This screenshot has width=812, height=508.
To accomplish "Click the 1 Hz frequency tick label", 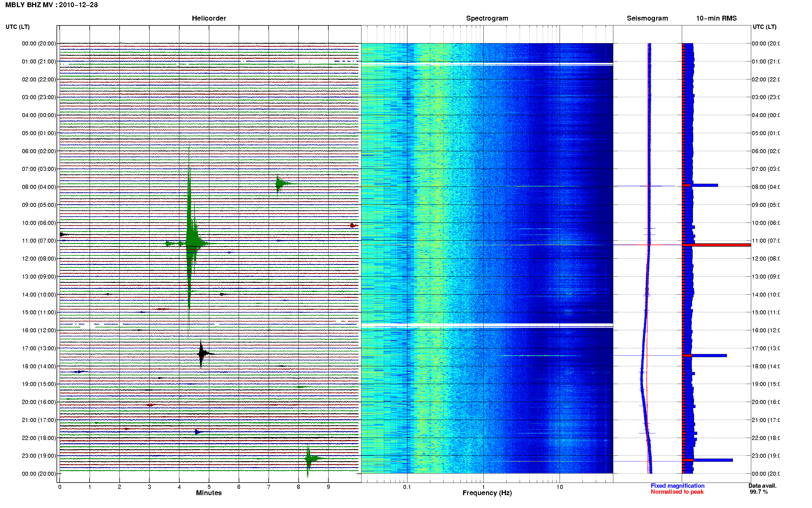I will 483,487.
